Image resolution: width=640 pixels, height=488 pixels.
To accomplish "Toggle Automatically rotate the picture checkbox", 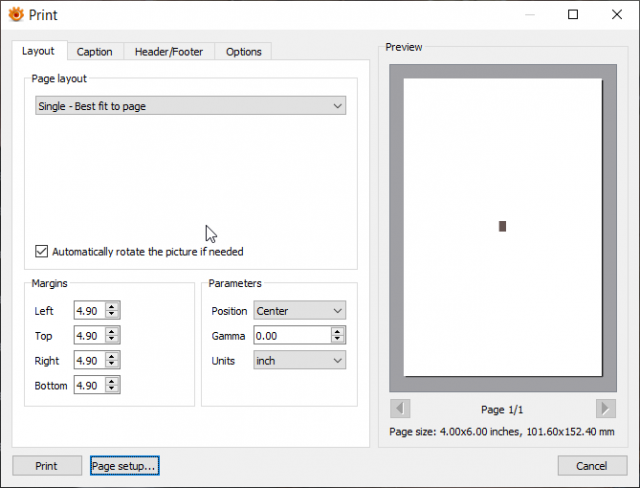I will pos(41,251).
